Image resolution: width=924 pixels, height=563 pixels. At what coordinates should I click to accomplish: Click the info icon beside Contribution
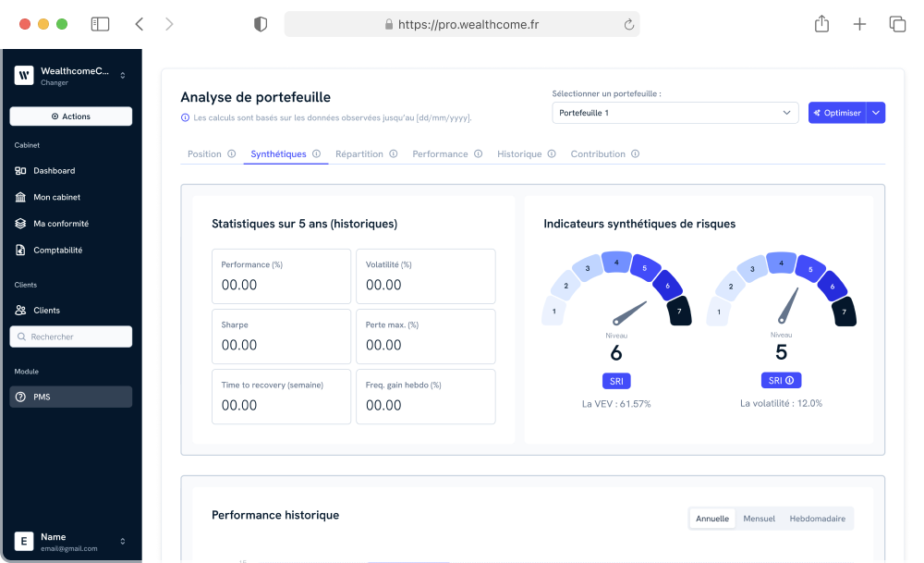point(636,153)
